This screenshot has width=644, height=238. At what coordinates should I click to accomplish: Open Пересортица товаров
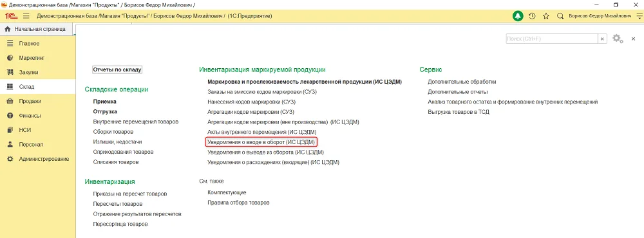(120, 224)
